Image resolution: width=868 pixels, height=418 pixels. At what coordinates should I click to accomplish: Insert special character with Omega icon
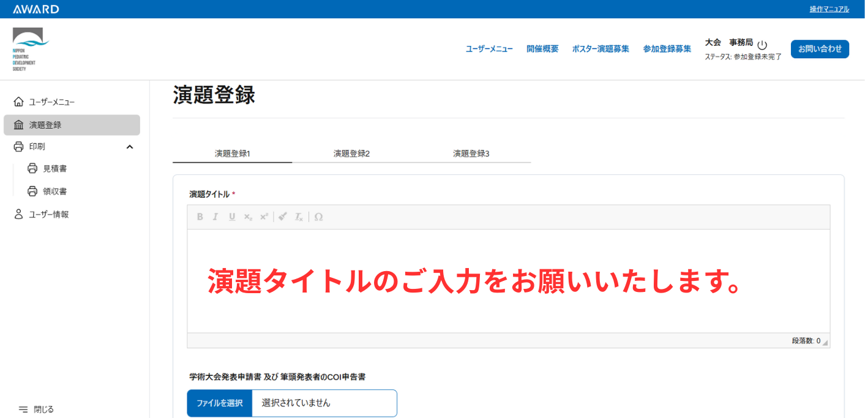318,217
